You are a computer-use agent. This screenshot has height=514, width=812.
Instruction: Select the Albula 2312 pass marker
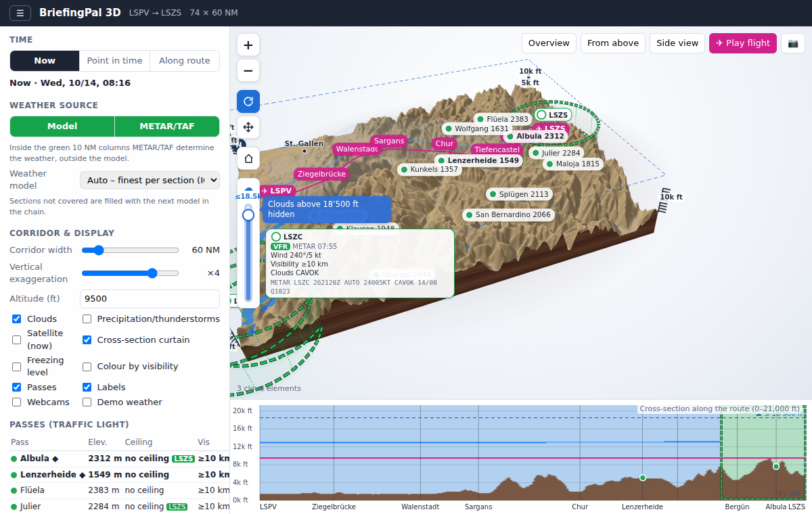535,136
